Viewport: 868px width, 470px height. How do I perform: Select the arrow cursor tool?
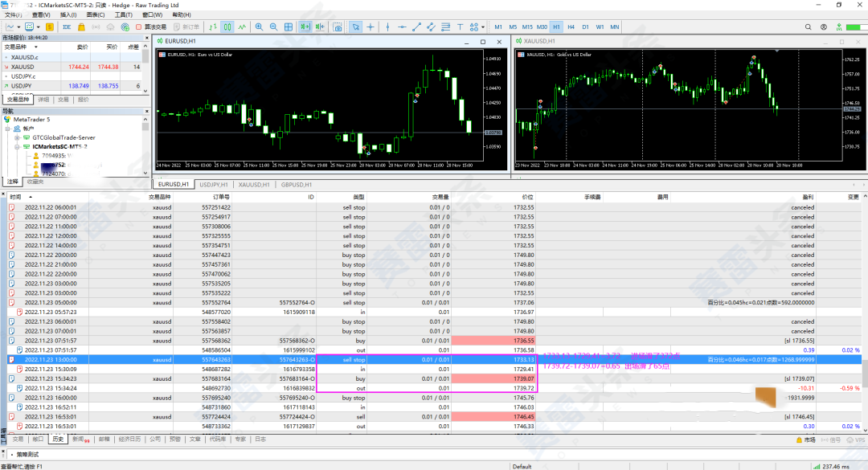pos(355,27)
